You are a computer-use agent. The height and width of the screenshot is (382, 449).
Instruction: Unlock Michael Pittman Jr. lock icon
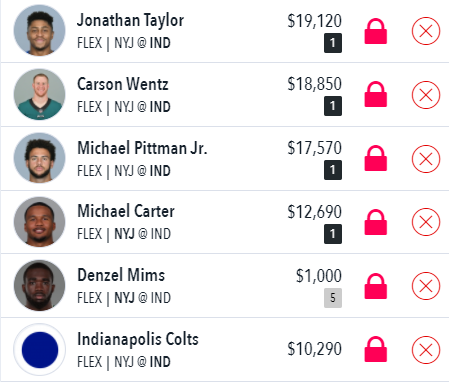click(x=376, y=158)
